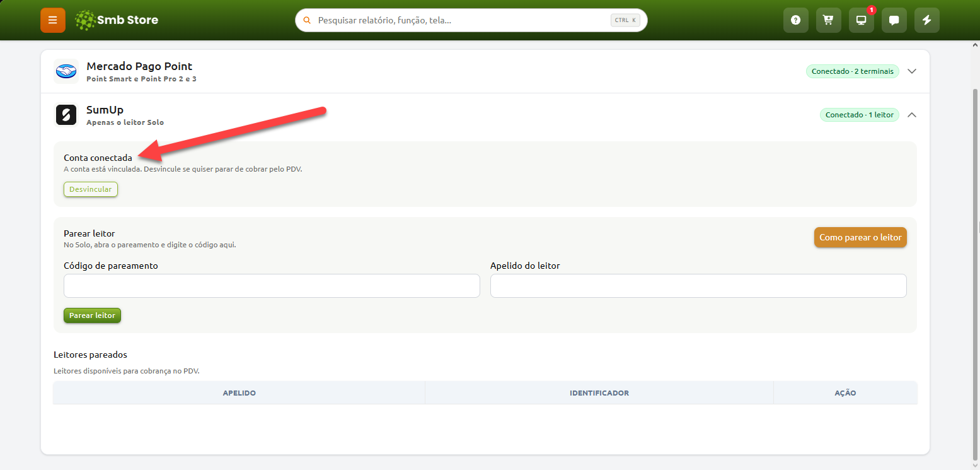980x470 pixels.
Task: Click the search magnifier icon
Action: coord(307,20)
